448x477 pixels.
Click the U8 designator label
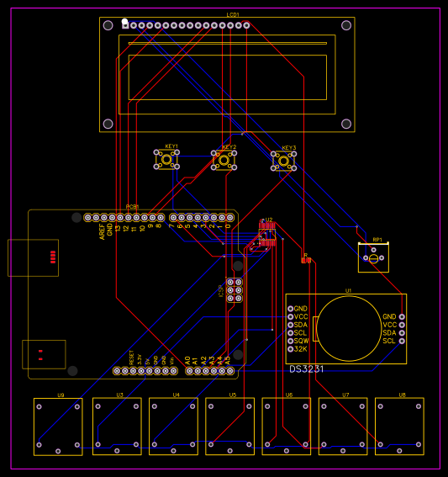[402, 395]
